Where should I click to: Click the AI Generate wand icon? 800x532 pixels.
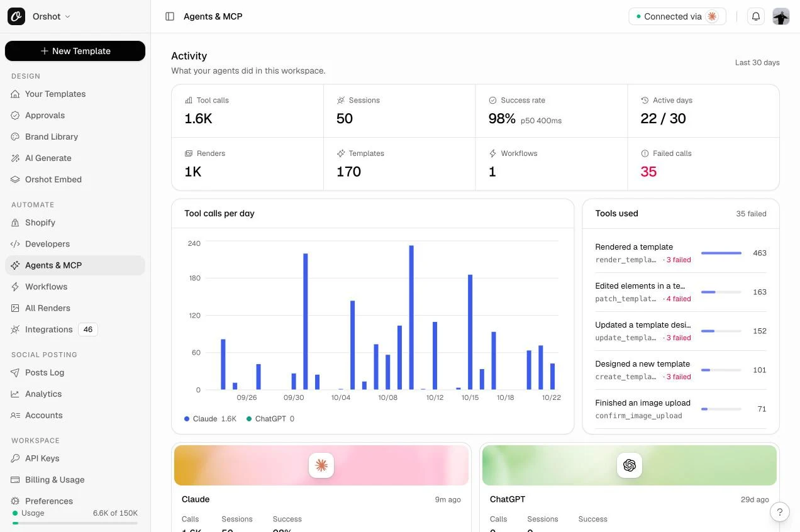[15, 158]
